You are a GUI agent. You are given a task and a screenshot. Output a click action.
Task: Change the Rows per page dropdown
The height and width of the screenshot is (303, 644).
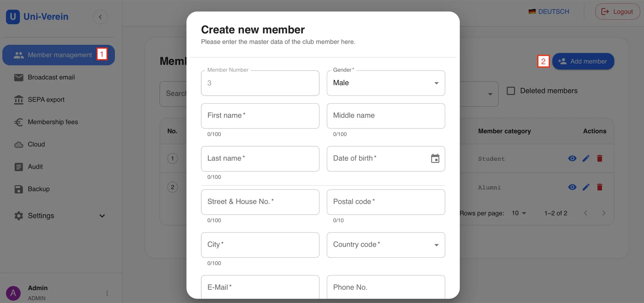pos(519,213)
